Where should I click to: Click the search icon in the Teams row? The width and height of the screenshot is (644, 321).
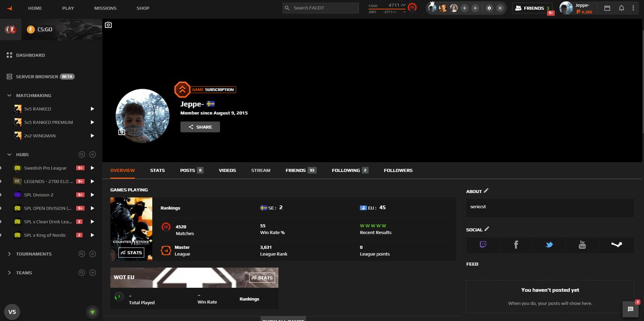[82, 273]
